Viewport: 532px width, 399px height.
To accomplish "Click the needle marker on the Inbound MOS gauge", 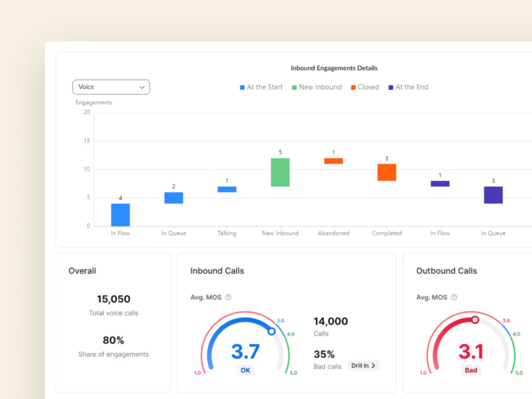I will tap(271, 332).
